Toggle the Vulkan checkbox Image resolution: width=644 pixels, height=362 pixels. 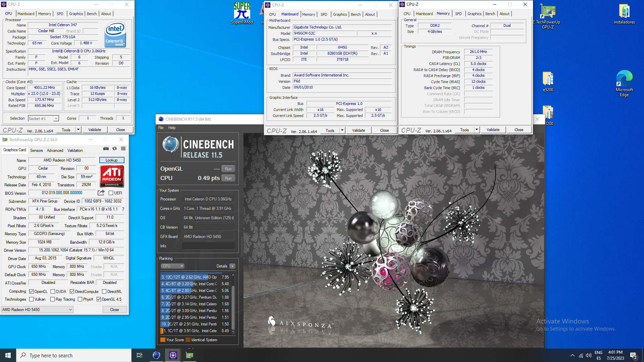click(32, 299)
